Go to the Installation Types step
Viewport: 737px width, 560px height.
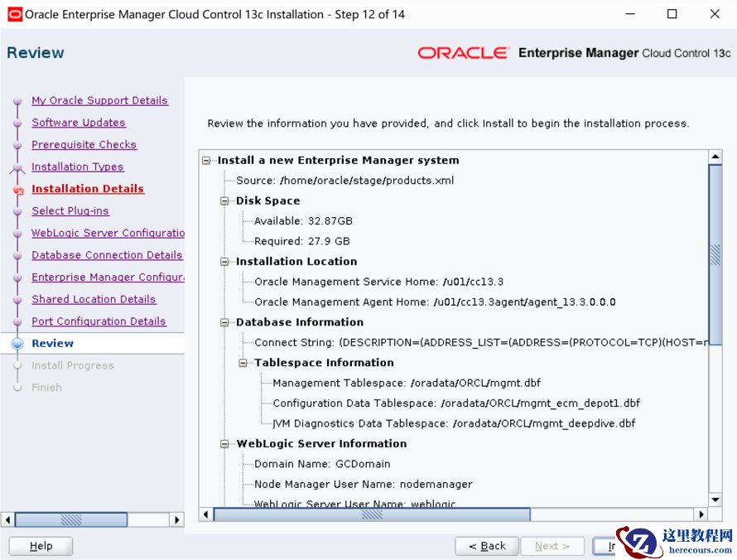78,167
